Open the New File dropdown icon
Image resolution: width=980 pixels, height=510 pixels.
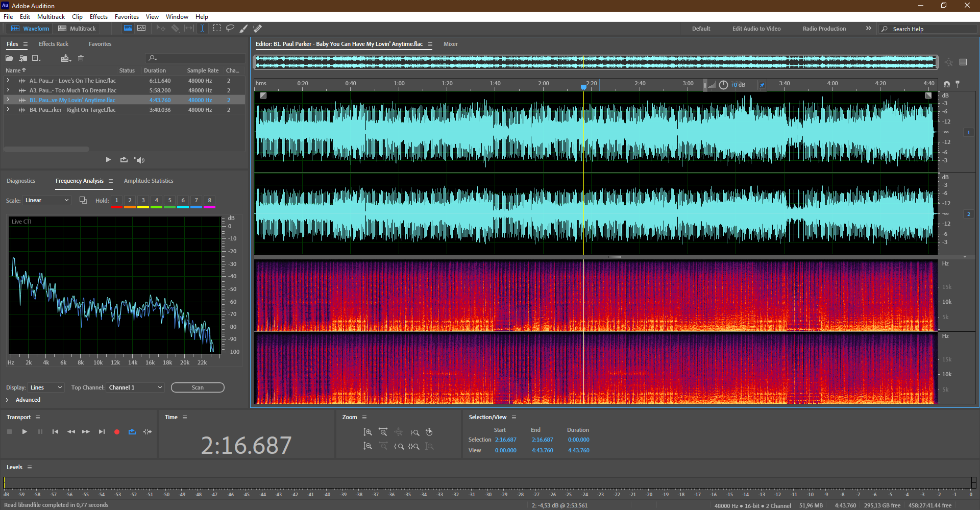point(36,58)
